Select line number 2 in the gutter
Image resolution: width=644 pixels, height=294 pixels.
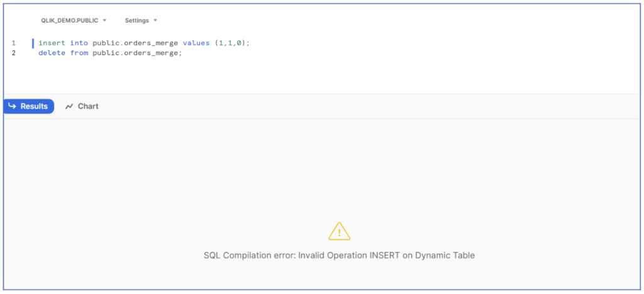[14, 53]
